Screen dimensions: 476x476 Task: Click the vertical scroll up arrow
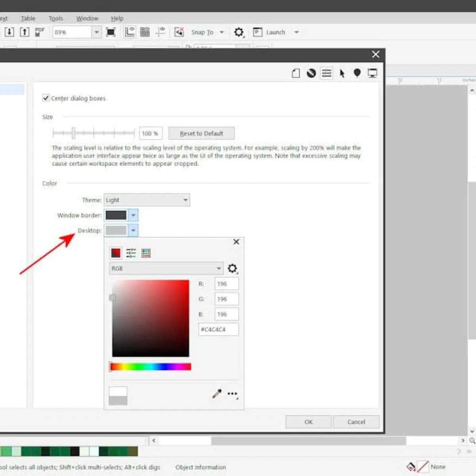[x=472, y=90]
